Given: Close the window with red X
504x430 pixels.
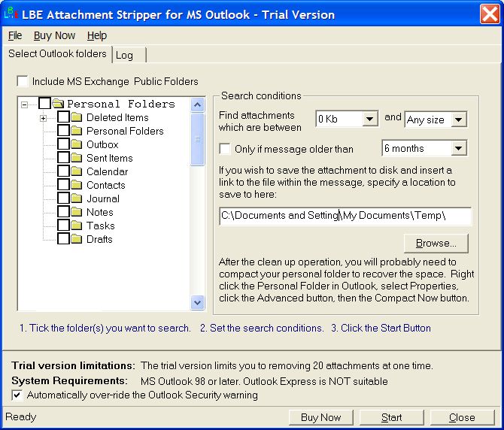Looking at the screenshot, I should [490, 14].
